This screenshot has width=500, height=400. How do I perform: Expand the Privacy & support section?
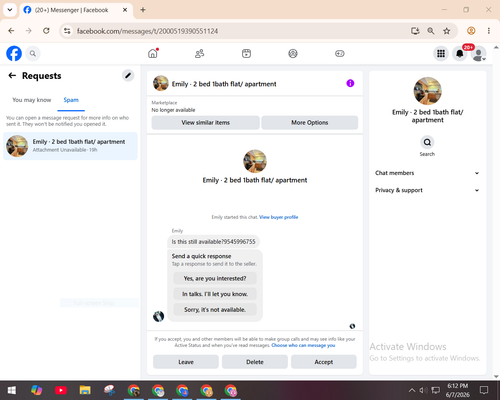coord(427,190)
